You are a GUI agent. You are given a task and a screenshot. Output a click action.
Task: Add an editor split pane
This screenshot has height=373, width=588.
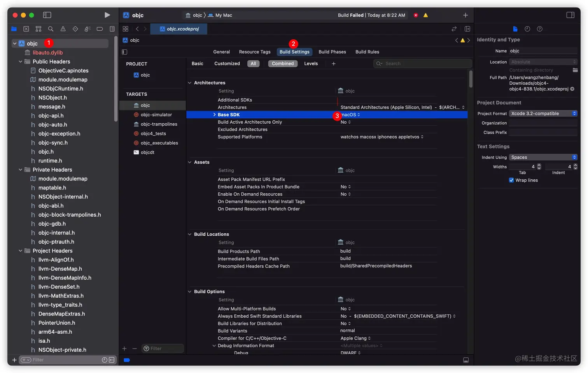[467, 29]
